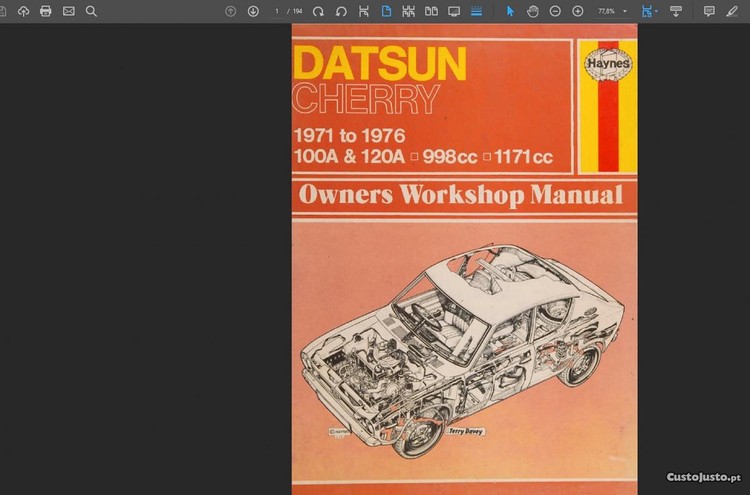This screenshot has width=750, height=495.
Task: Expand the fit page options dropdown arrow
Action: [x=656, y=11]
